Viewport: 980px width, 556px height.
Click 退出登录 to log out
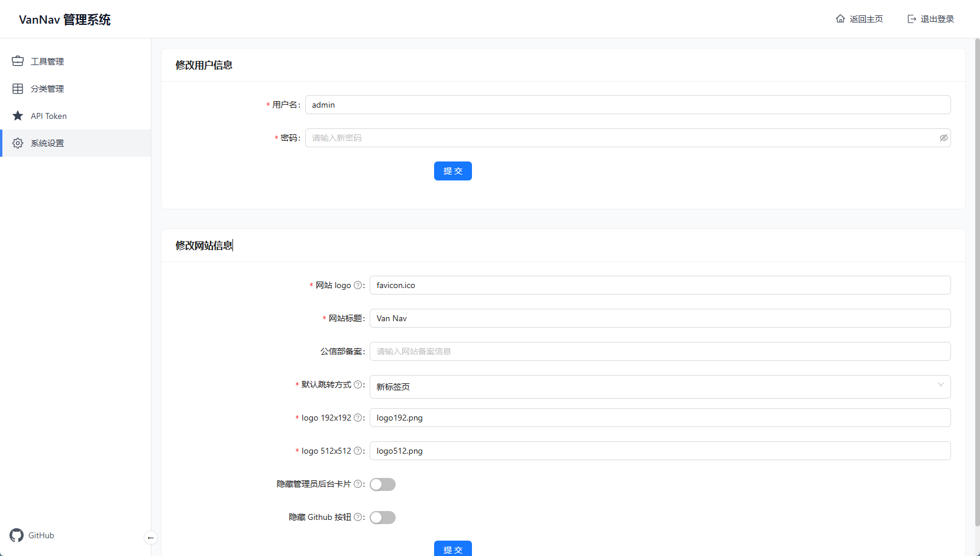pyautogui.click(x=931, y=19)
